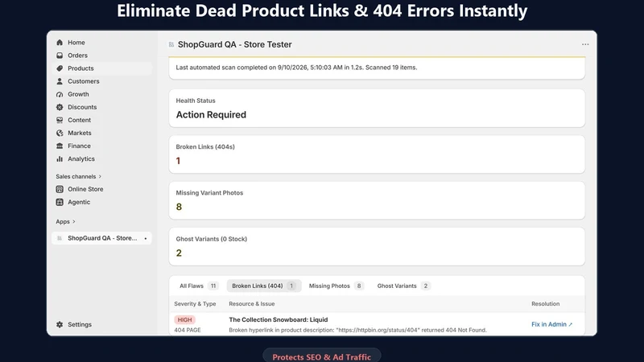Click the Finance bank icon
644x362 pixels.
pos(60,146)
